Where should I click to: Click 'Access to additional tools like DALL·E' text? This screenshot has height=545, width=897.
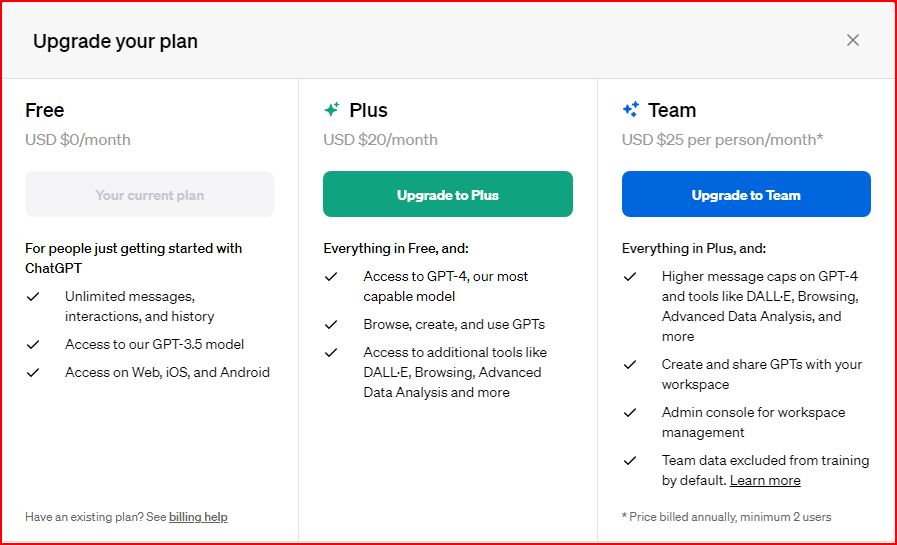pyautogui.click(x=455, y=372)
